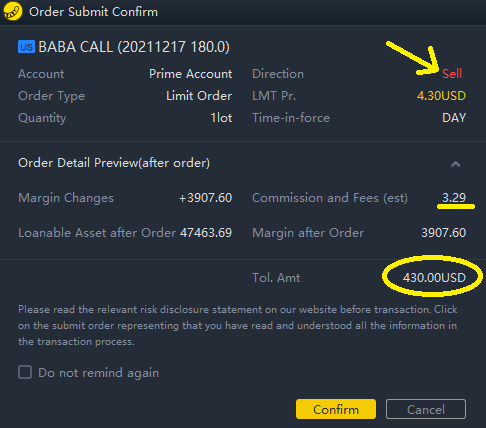486x428 pixels.
Task: Click the red Sell direction value
Action: point(452,74)
